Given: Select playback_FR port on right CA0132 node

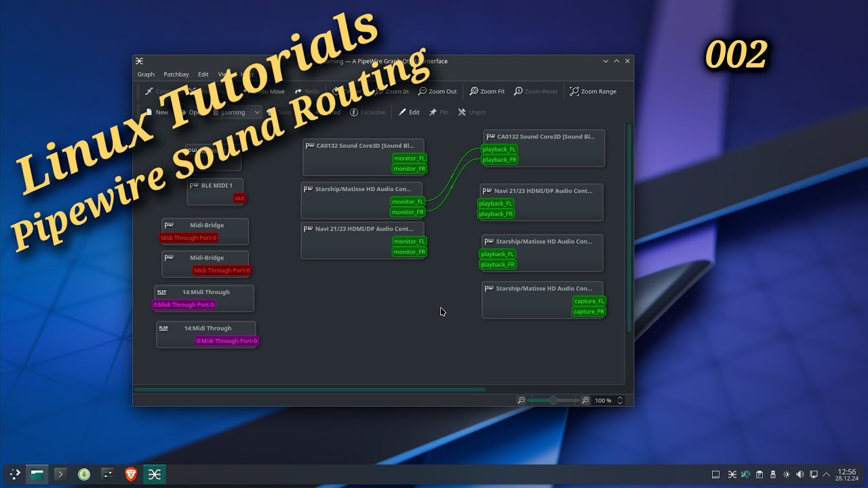Looking at the screenshot, I should click(x=499, y=160).
